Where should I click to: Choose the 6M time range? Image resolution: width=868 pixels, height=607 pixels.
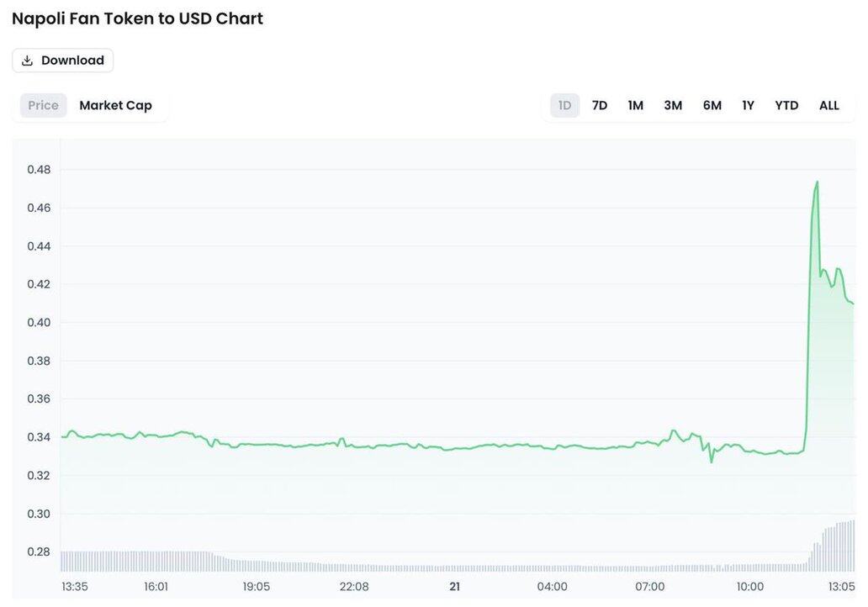[x=712, y=105]
